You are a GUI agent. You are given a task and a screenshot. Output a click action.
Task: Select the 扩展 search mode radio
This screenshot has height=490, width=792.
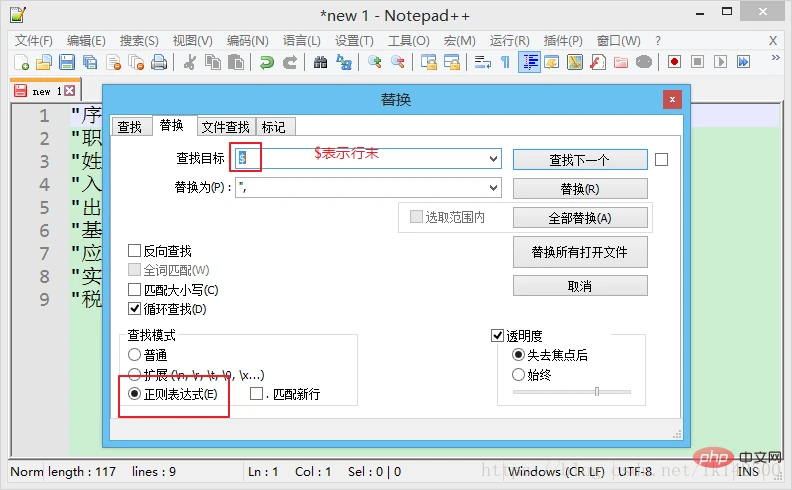point(134,374)
